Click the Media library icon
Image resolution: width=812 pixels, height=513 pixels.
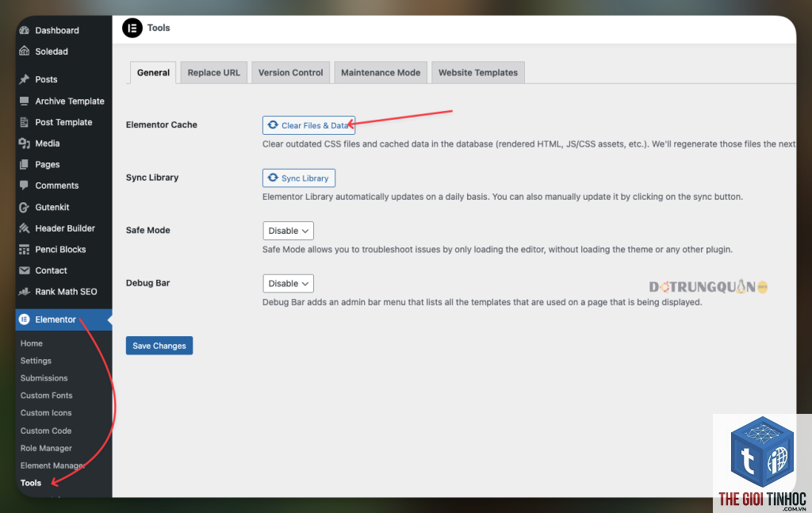click(x=25, y=144)
